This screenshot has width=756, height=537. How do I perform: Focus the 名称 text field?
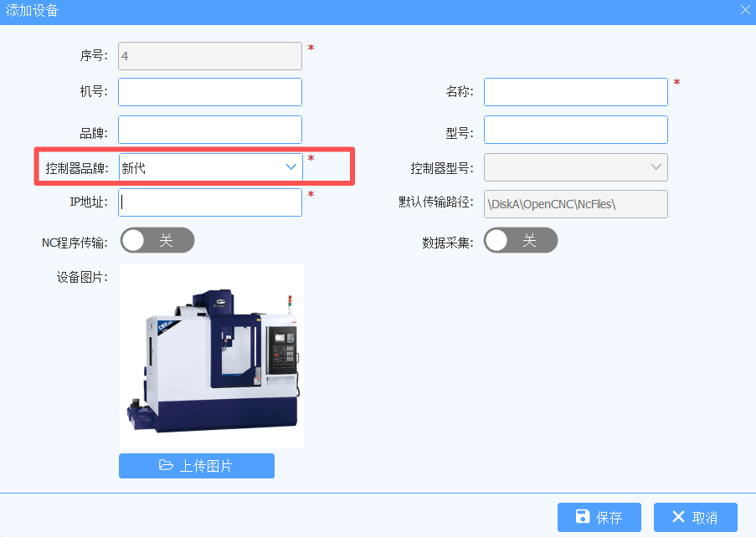point(576,92)
